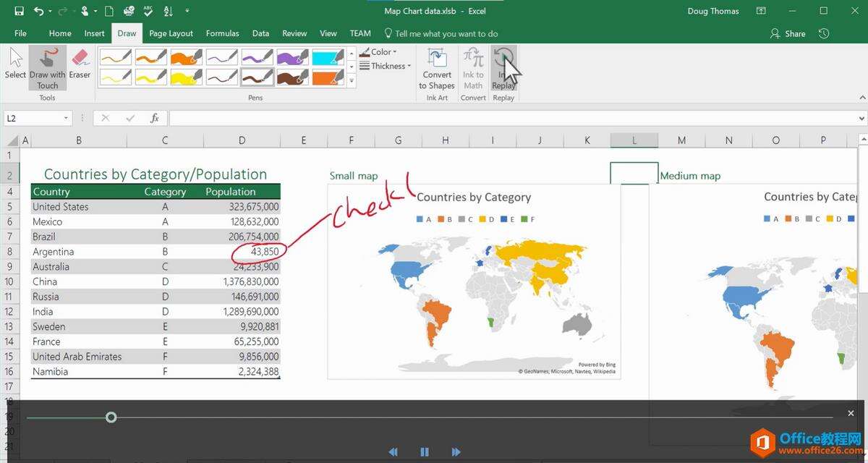This screenshot has height=463, width=868.
Task: Click Tell me what you want to do
Action: pos(441,33)
